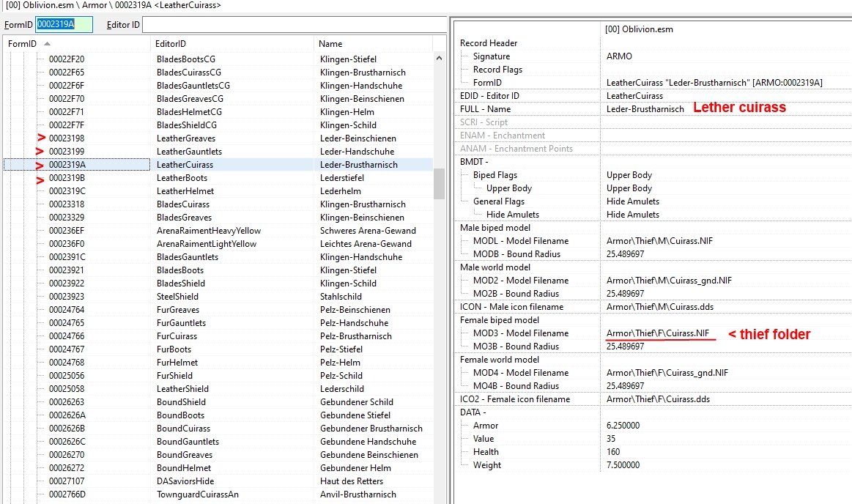The width and height of the screenshot is (852, 504).
Task: Click the SCRI - Script row
Action: click(x=653, y=122)
